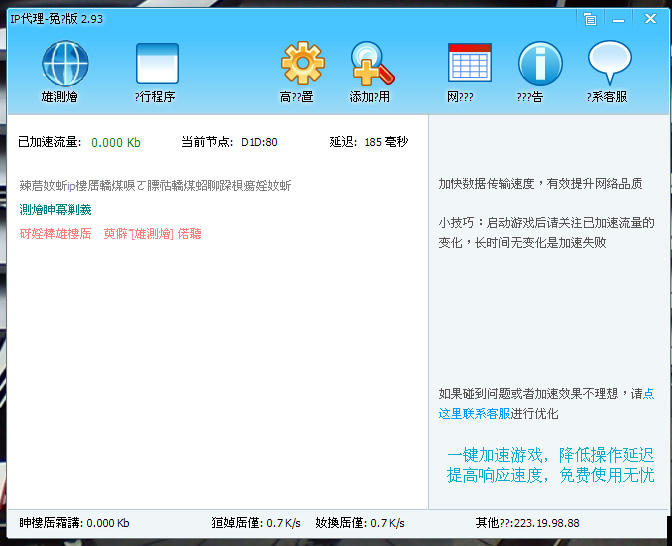Click the first 0.7 K/s speed in status bar
Viewport: 672px width, 546px height.
(283, 523)
